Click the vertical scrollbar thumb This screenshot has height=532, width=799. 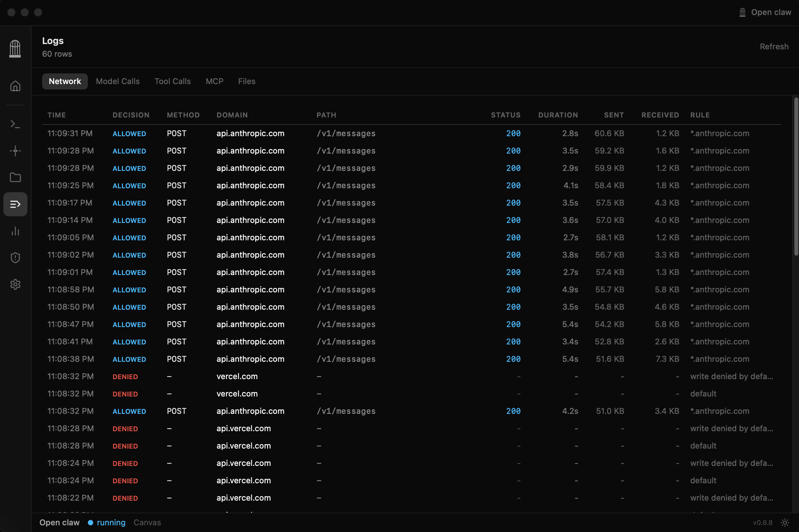point(796,177)
